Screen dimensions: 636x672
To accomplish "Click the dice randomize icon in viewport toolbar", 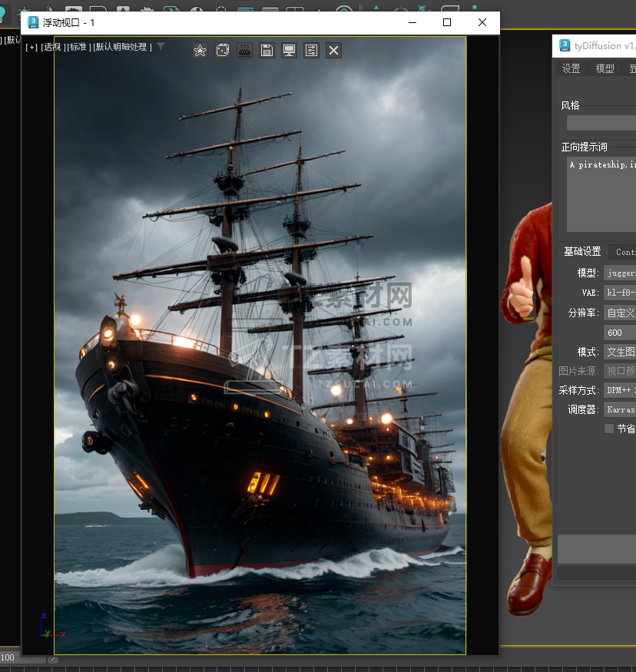I will pyautogui.click(x=223, y=51).
